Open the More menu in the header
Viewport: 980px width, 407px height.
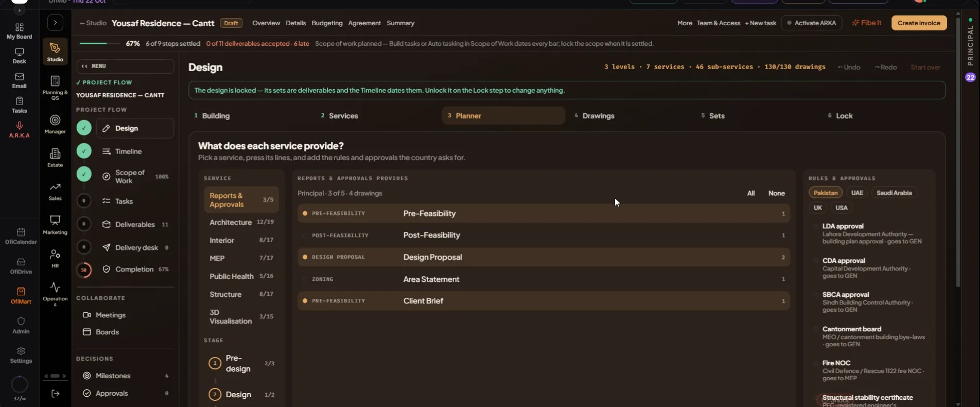[x=685, y=23]
